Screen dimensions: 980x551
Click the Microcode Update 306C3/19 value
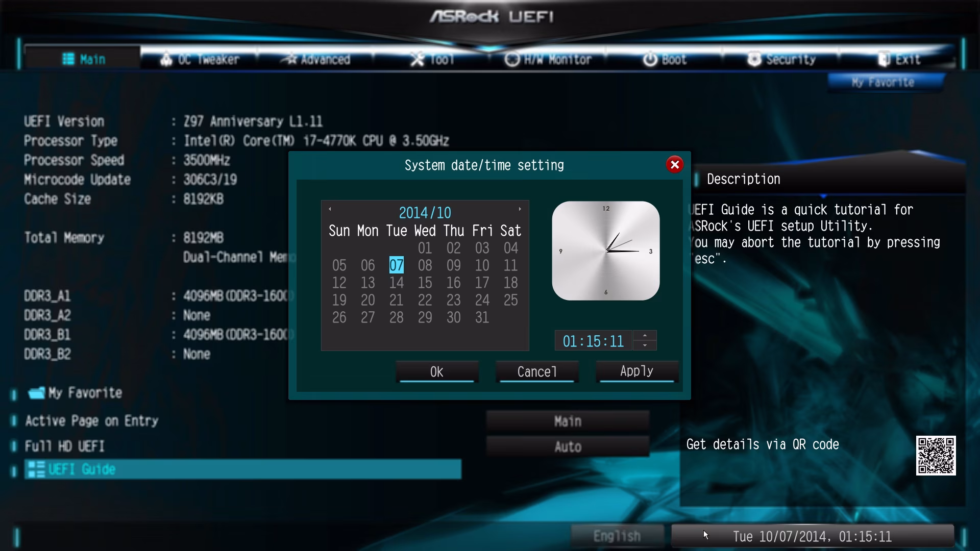click(210, 180)
